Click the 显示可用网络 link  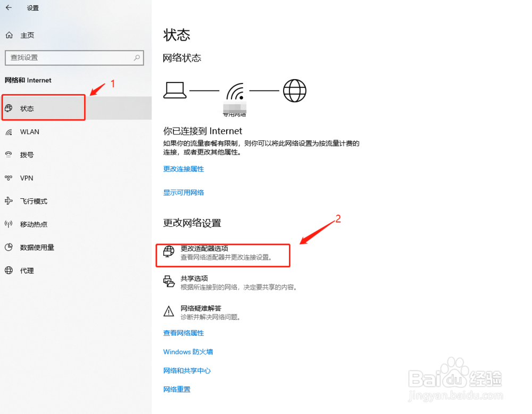[x=184, y=192]
